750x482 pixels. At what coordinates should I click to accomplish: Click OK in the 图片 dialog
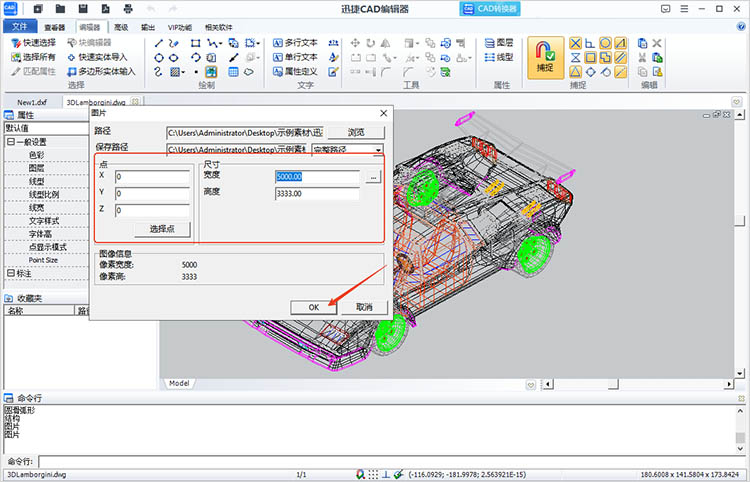point(313,307)
